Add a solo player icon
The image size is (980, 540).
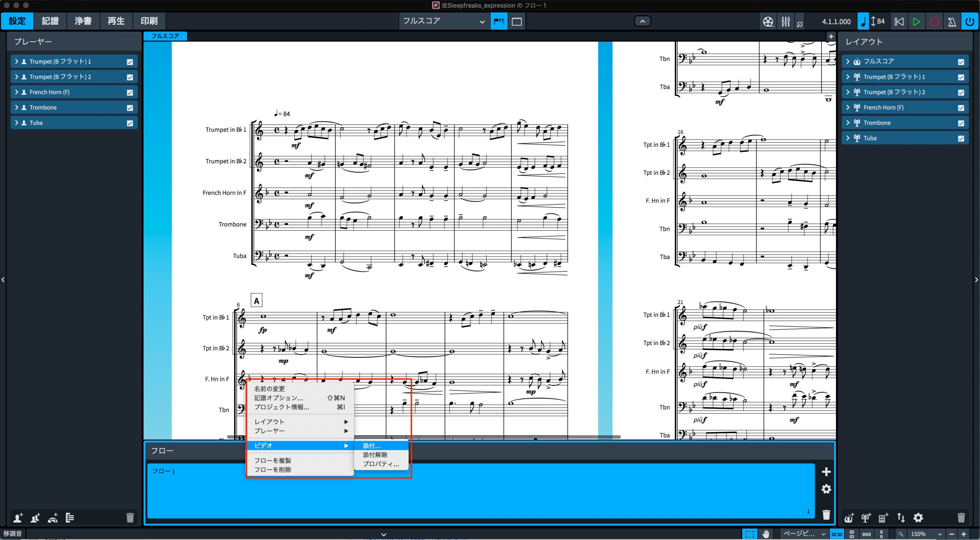(18, 518)
